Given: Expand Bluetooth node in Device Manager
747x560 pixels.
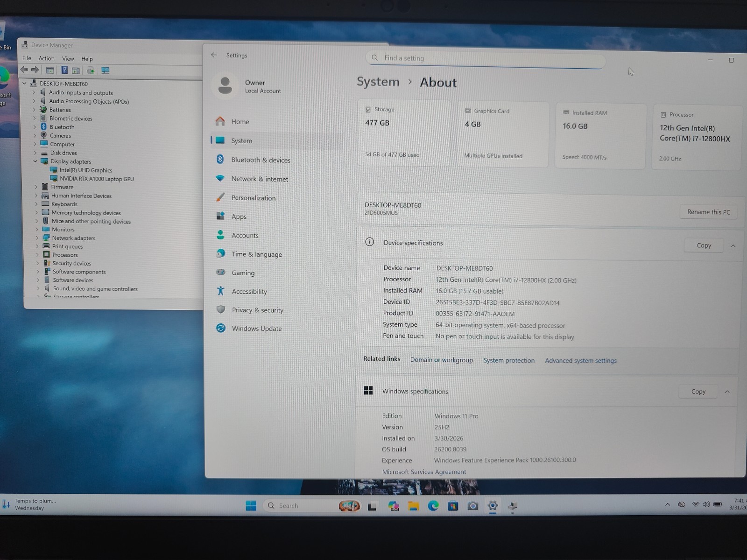Looking at the screenshot, I should point(34,127).
